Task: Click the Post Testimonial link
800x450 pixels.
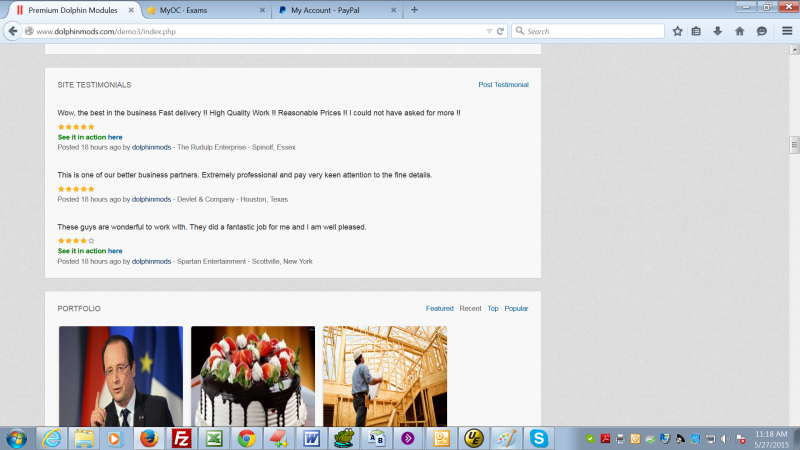Action: pos(503,85)
